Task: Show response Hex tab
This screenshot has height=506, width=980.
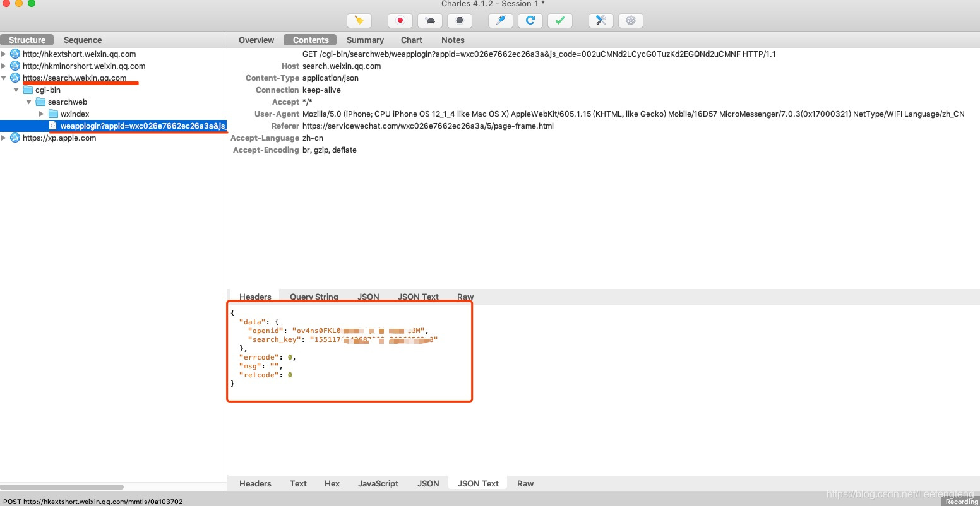Action: click(x=332, y=483)
